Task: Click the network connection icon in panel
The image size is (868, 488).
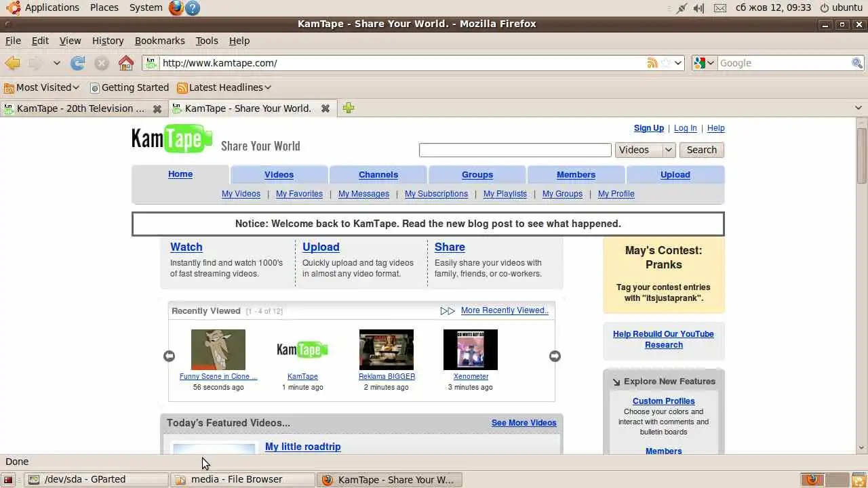Action: pos(681,8)
